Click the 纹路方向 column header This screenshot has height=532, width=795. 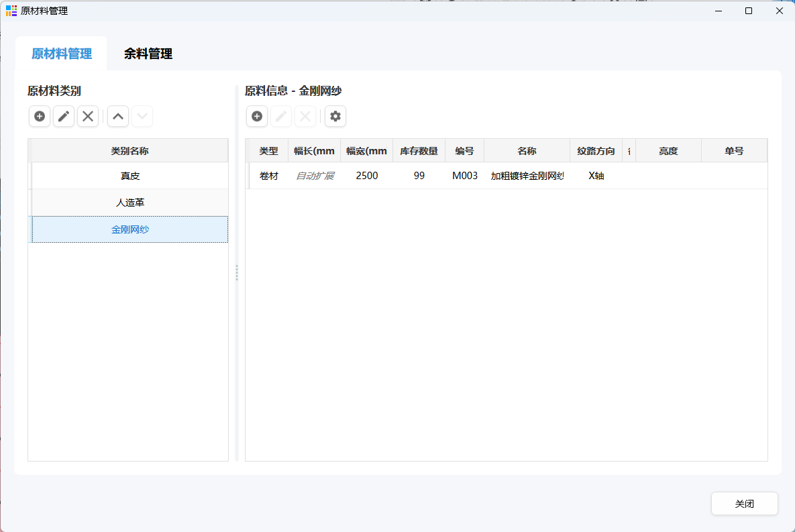click(596, 151)
